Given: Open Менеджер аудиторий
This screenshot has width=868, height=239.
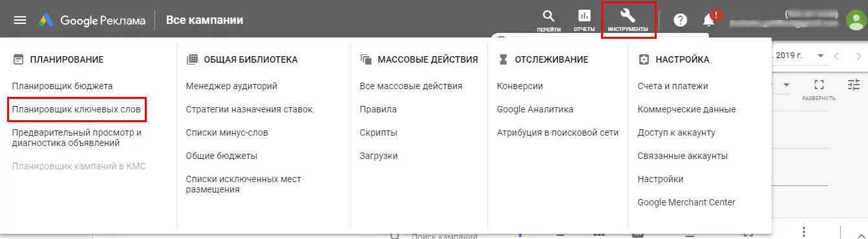Looking at the screenshot, I should click(x=231, y=86).
